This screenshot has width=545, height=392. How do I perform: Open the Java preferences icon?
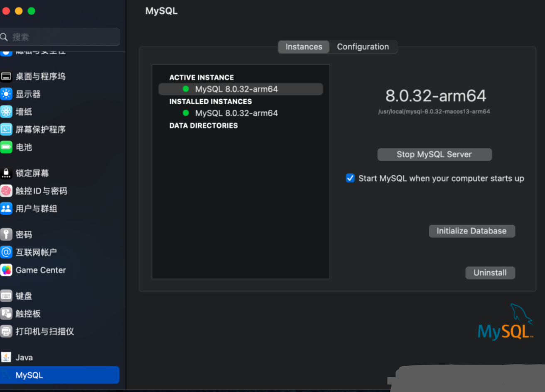click(6, 357)
